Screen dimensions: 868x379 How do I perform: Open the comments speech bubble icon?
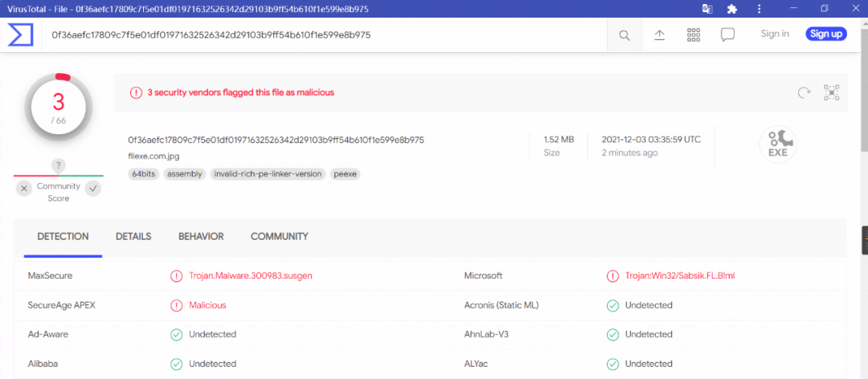pos(727,35)
